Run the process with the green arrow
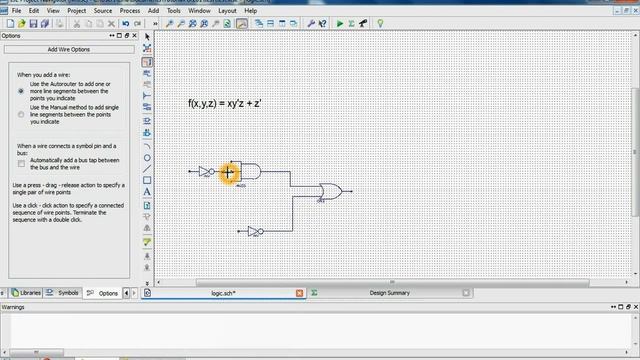The width and height of the screenshot is (640, 360). tap(340, 24)
